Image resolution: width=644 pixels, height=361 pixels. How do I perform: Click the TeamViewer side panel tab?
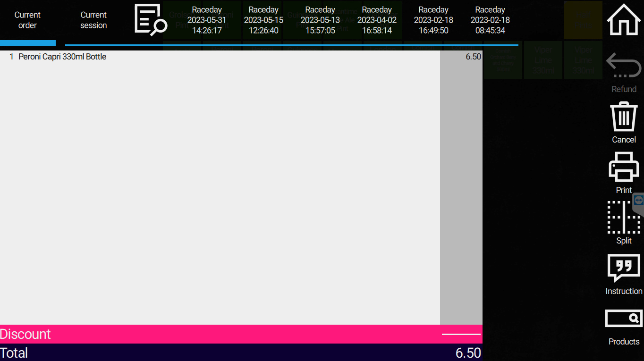[639, 201]
